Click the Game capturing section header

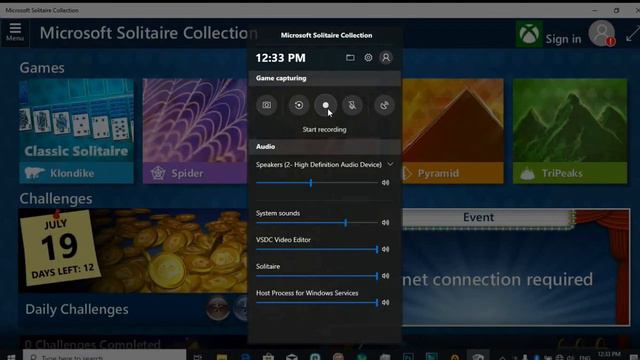pos(324,78)
